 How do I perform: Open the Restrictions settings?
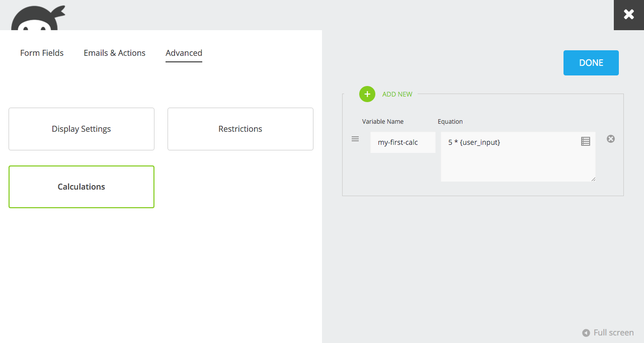tap(240, 129)
